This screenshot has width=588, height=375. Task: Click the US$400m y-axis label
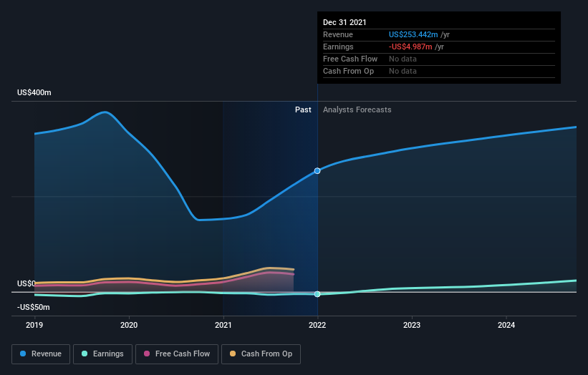tap(34, 92)
